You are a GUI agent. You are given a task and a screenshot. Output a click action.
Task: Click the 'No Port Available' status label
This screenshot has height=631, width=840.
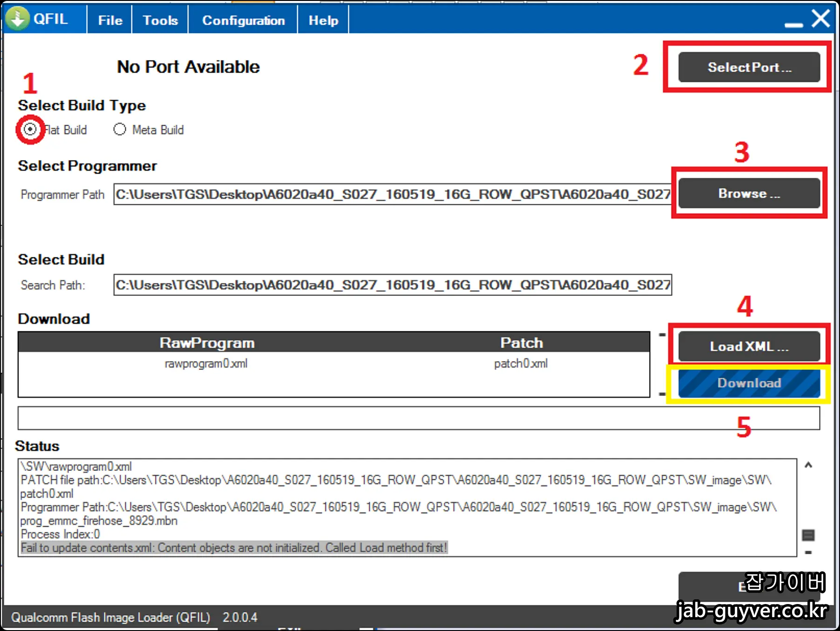click(188, 67)
